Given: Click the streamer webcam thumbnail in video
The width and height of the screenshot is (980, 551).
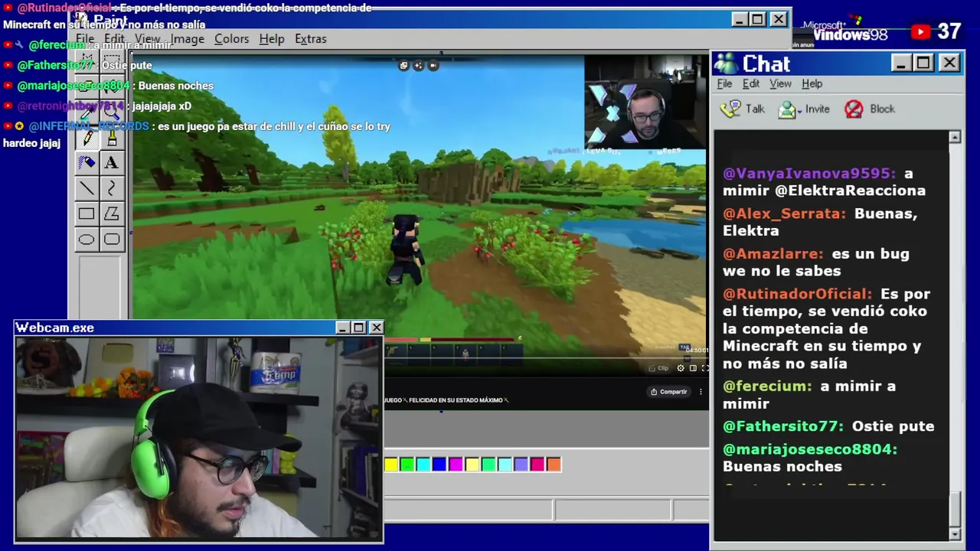Looking at the screenshot, I should (645, 101).
